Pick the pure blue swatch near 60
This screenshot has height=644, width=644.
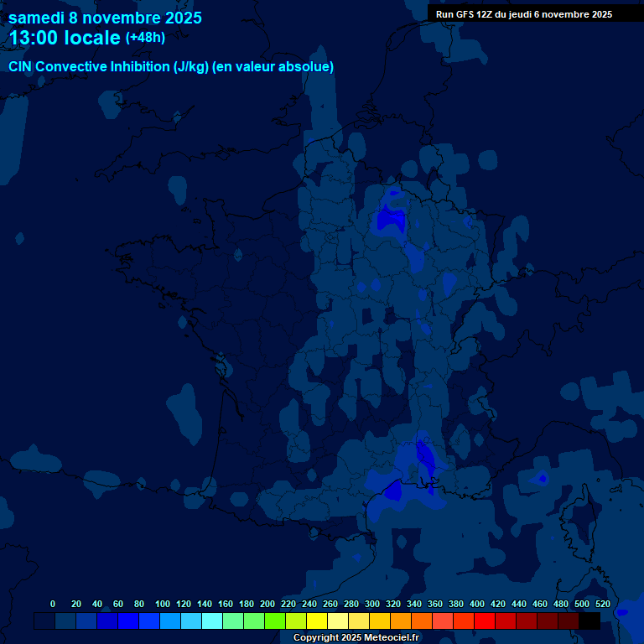(128, 621)
